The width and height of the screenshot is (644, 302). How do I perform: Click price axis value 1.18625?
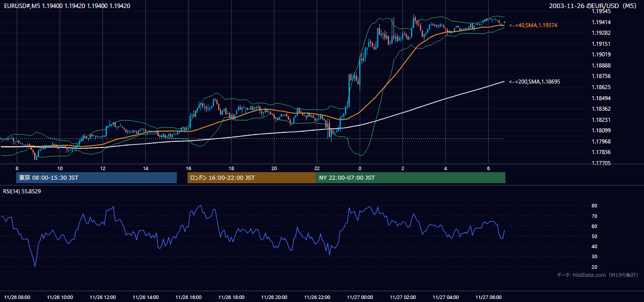point(601,87)
